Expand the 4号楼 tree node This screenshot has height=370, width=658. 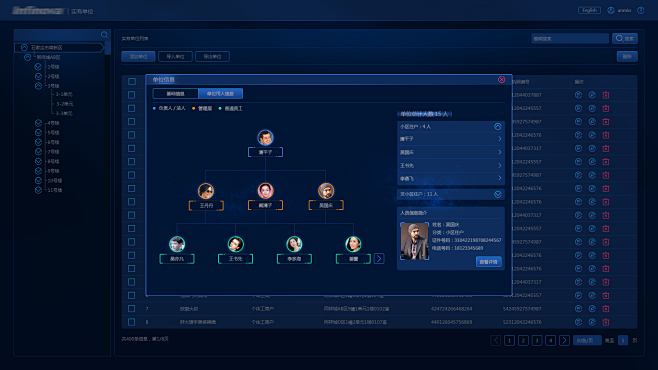[38, 123]
